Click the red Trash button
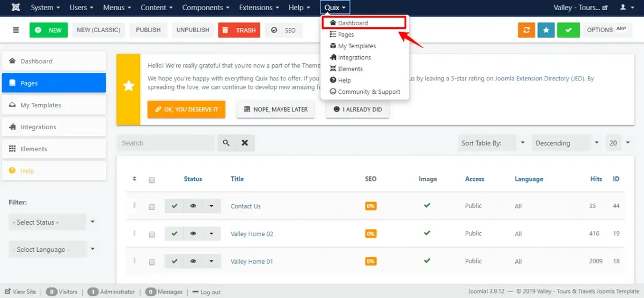 (239, 30)
